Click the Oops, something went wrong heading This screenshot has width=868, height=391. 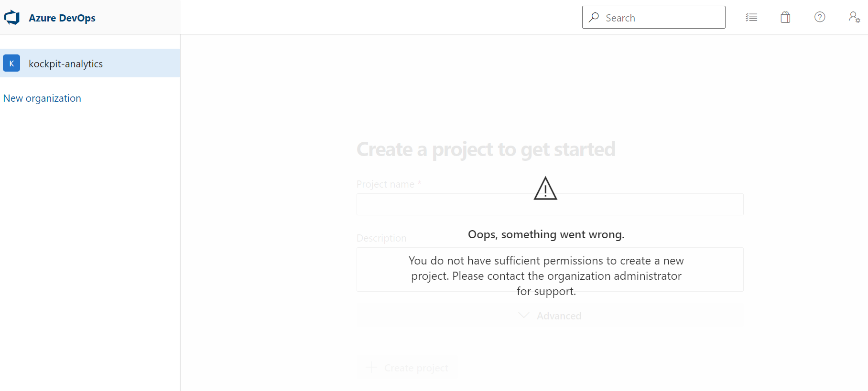coord(546,234)
